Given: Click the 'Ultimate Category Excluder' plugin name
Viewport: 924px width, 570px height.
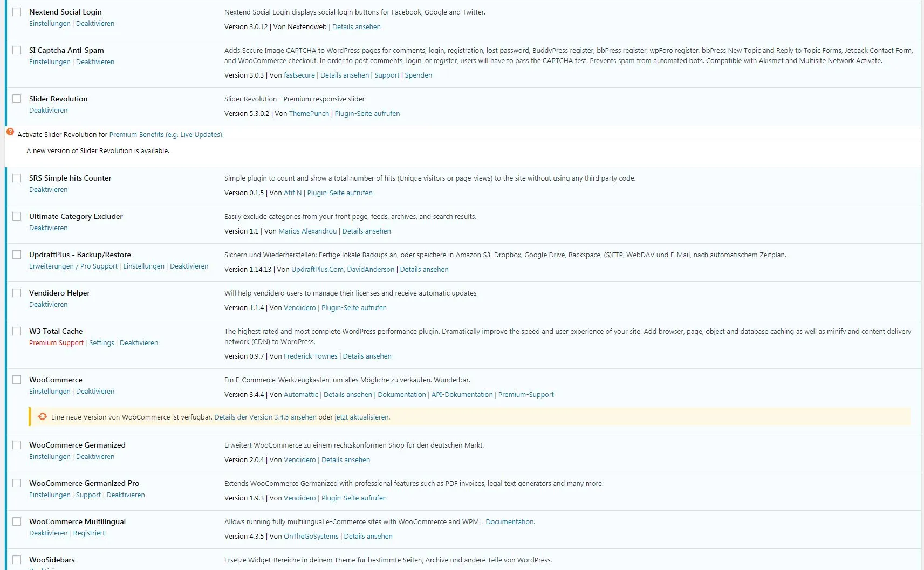Looking at the screenshot, I should tap(76, 216).
